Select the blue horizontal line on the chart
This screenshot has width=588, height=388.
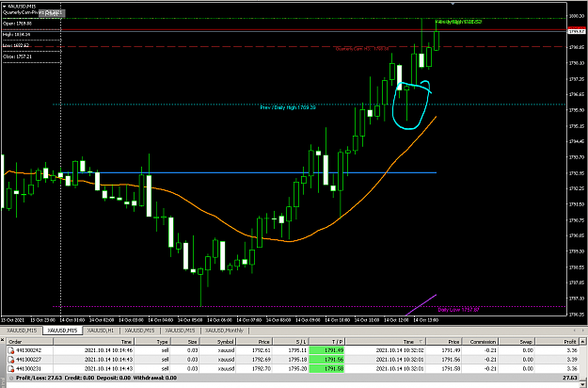pos(247,172)
